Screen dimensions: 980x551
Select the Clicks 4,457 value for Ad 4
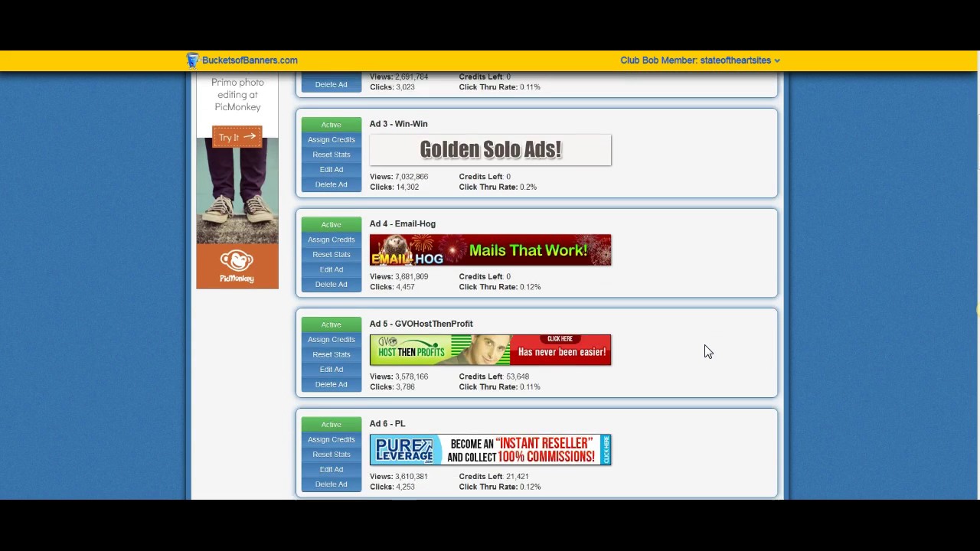pos(405,287)
